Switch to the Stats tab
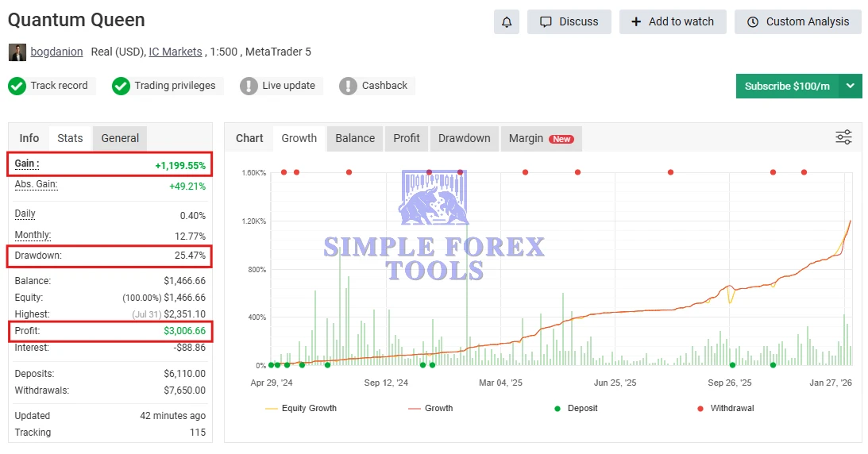The width and height of the screenshot is (868, 454). (x=70, y=138)
